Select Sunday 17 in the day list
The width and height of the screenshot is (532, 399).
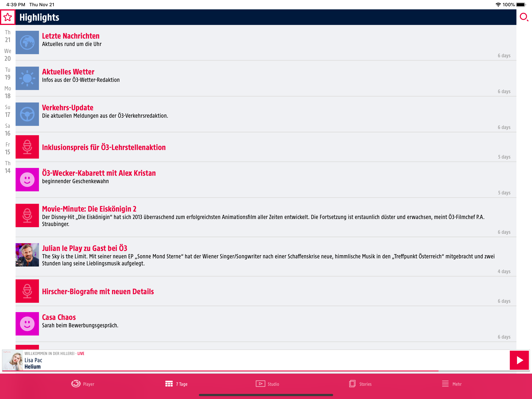(8, 111)
